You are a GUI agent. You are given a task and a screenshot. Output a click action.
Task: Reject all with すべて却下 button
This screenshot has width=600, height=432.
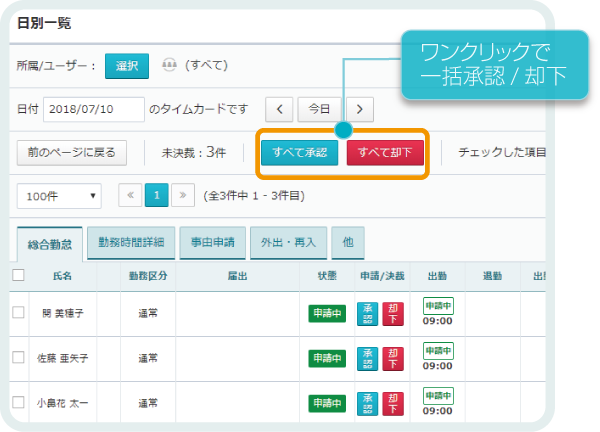385,153
